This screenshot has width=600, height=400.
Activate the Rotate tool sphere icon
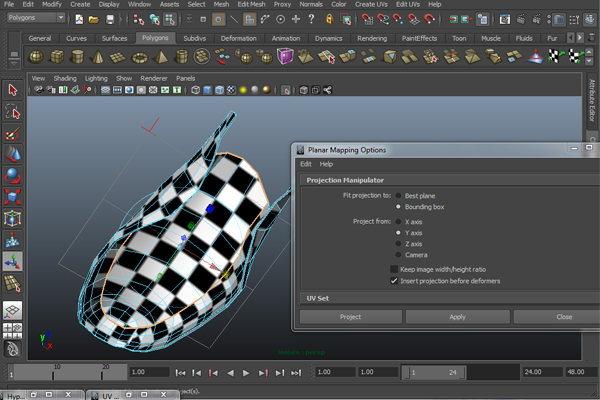pyautogui.click(x=13, y=176)
